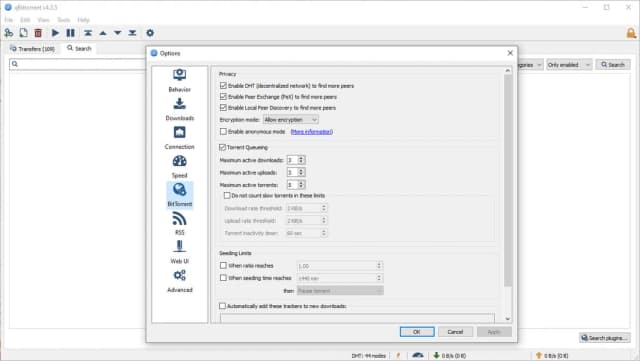640x361 pixels.
Task: Move torrent to top of queue icon
Action: (88, 33)
